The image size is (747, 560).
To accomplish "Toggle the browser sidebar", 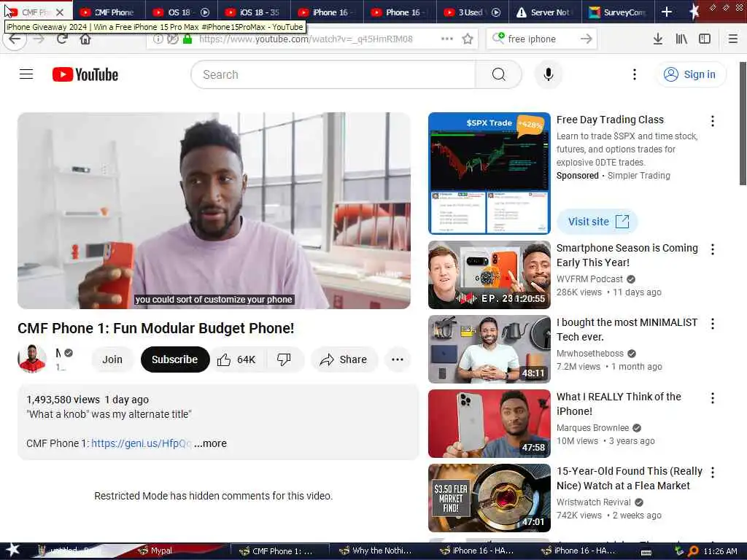I will pos(705,39).
